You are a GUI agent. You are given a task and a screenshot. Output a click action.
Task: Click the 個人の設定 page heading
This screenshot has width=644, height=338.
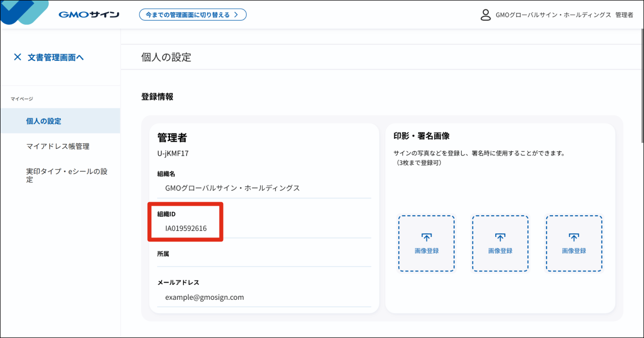click(166, 57)
